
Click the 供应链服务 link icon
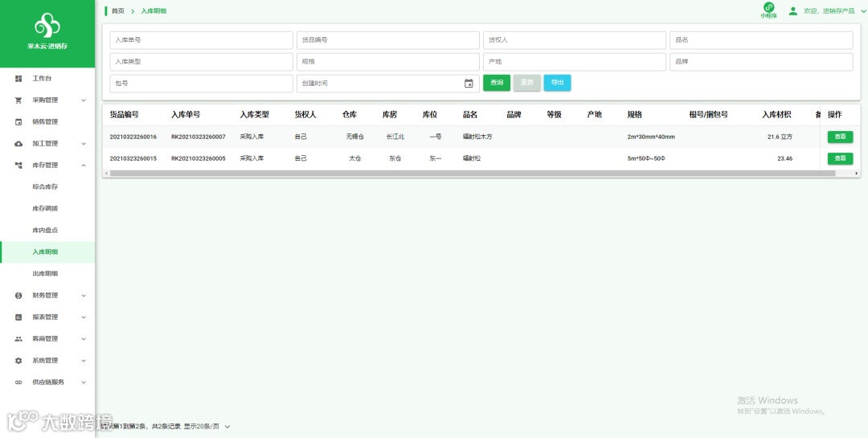pos(18,382)
